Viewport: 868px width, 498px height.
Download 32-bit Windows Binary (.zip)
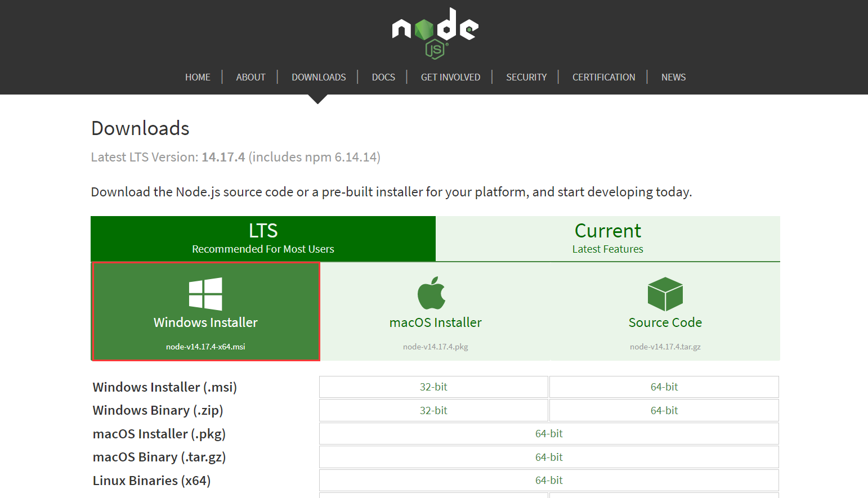point(433,411)
